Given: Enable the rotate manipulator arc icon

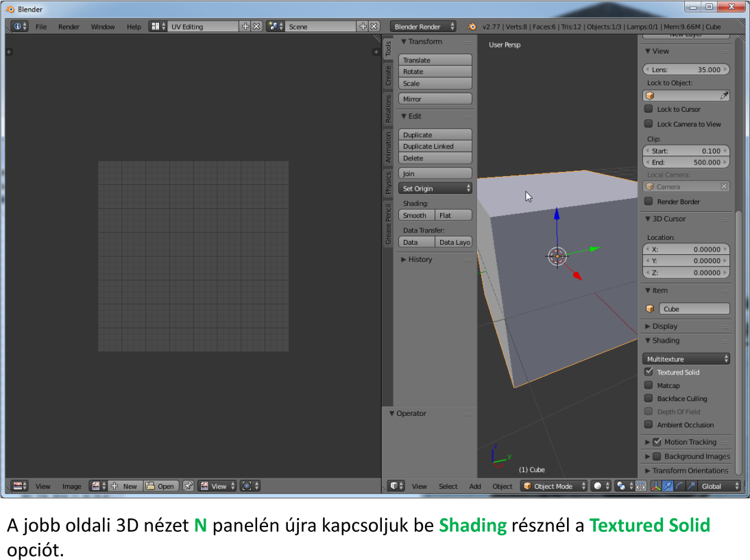Looking at the screenshot, I should (x=679, y=486).
